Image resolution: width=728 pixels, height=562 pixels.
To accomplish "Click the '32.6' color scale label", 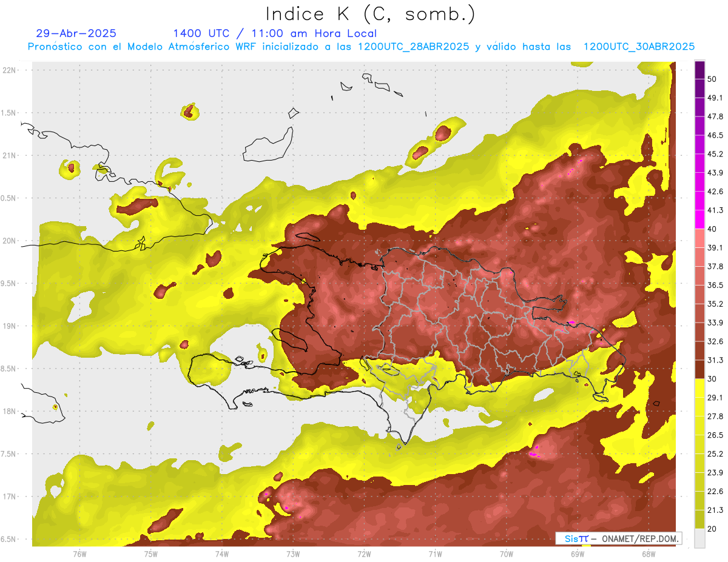I will pyautogui.click(x=715, y=341).
